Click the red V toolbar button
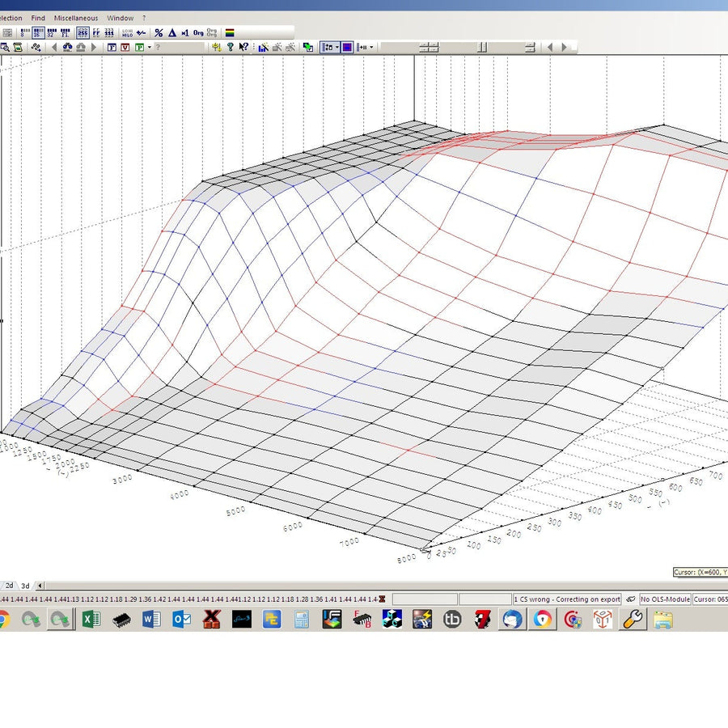The image size is (728, 728). coord(125,47)
